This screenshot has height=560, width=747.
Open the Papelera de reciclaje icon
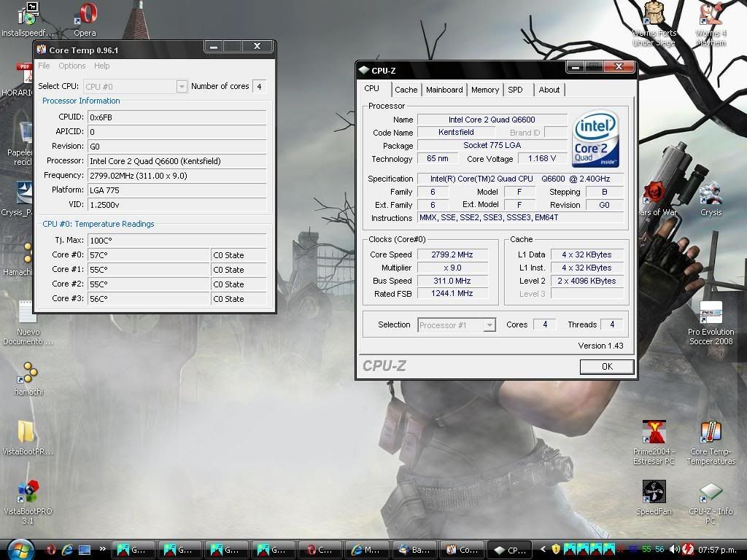click(x=19, y=143)
